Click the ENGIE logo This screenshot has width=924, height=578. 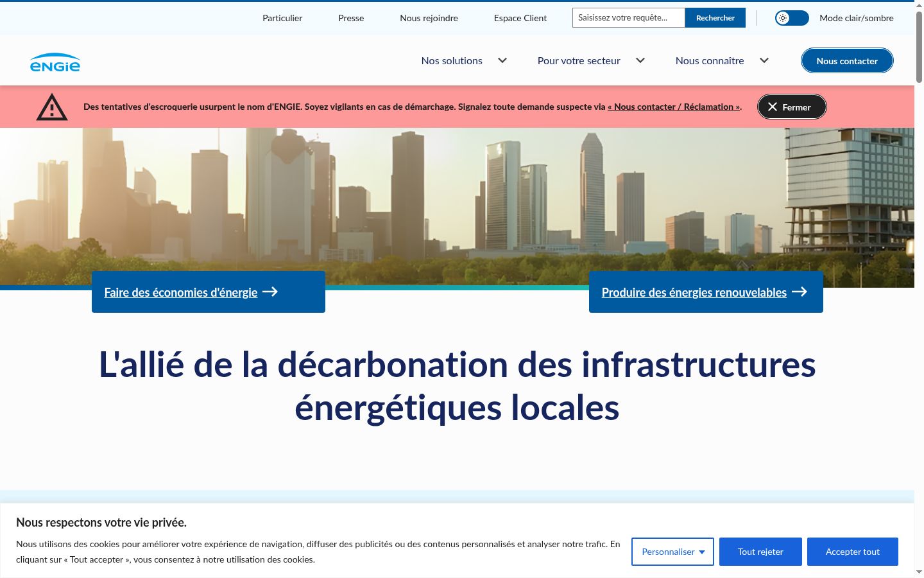[x=55, y=62]
